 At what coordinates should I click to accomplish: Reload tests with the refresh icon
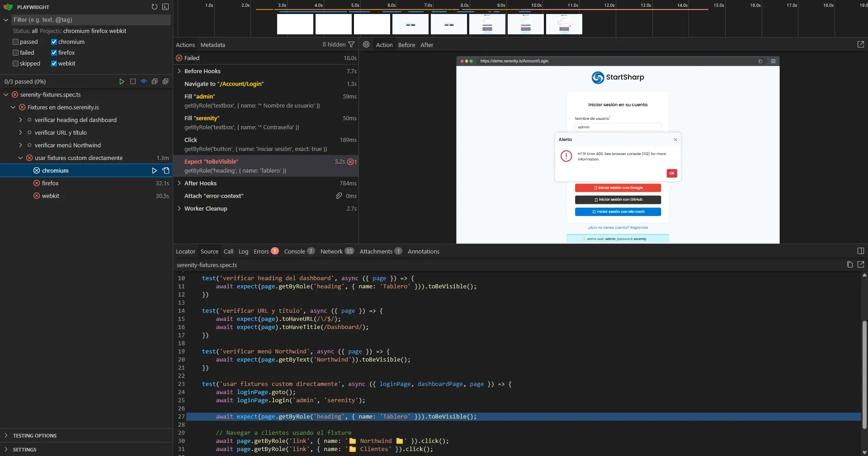154,7
